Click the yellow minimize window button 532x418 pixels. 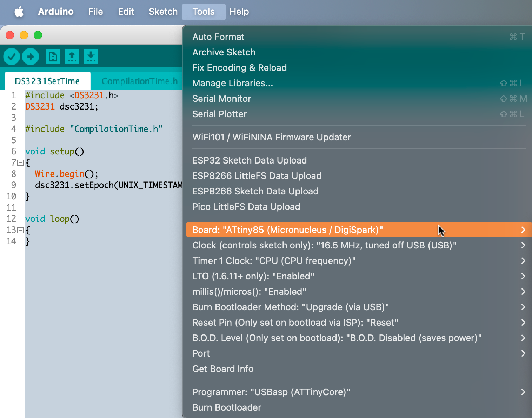point(24,35)
